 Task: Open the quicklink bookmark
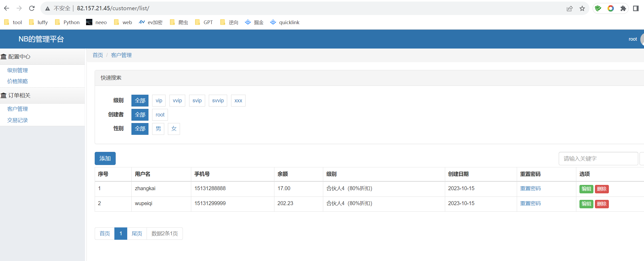coord(285,22)
